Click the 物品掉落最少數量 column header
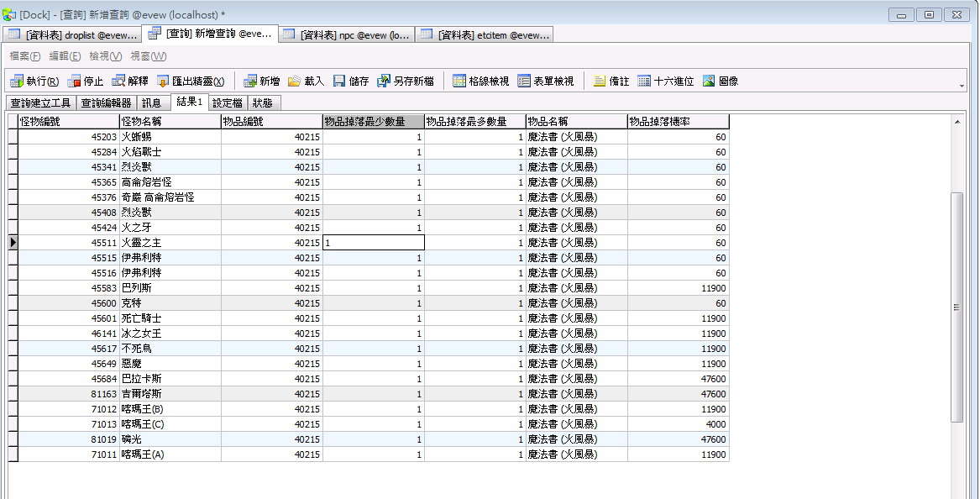 click(373, 121)
